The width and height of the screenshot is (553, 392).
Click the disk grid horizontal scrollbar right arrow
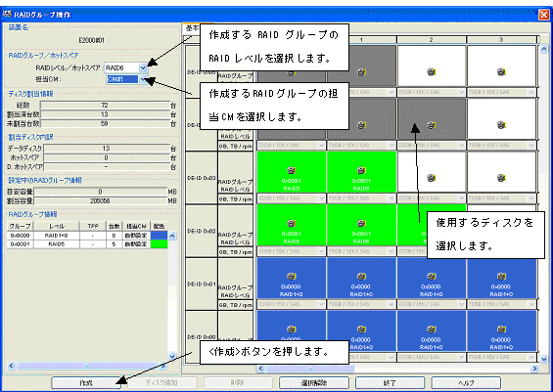(x=534, y=369)
